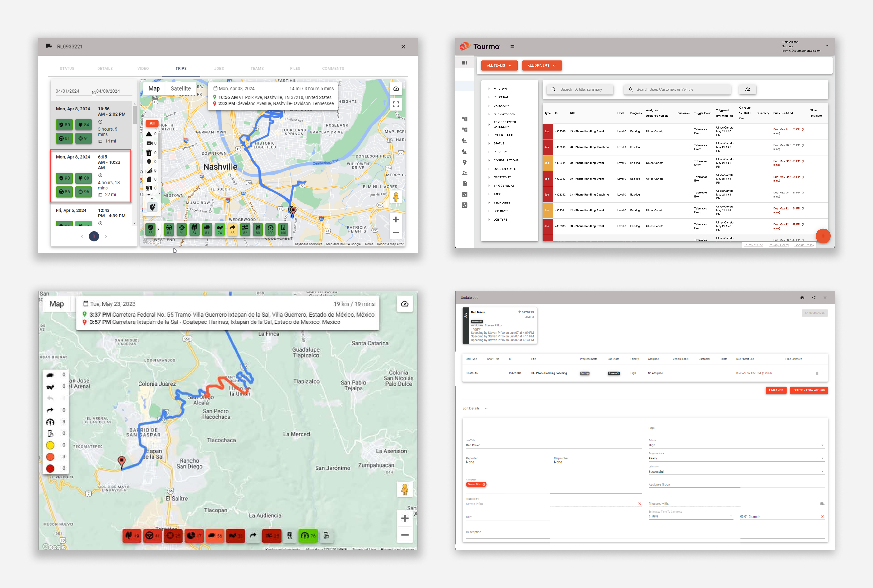873x588 pixels.
Task: Switch to the JOBS tab
Action: click(x=219, y=69)
